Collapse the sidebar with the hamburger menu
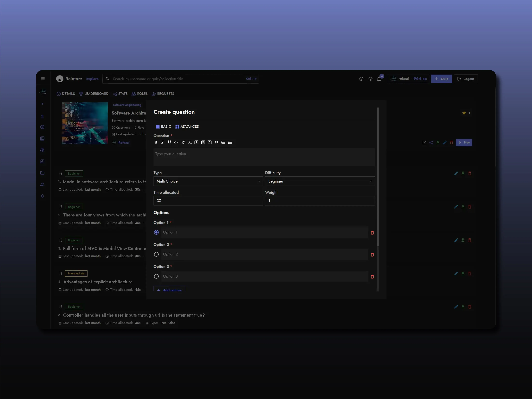 [x=43, y=78]
